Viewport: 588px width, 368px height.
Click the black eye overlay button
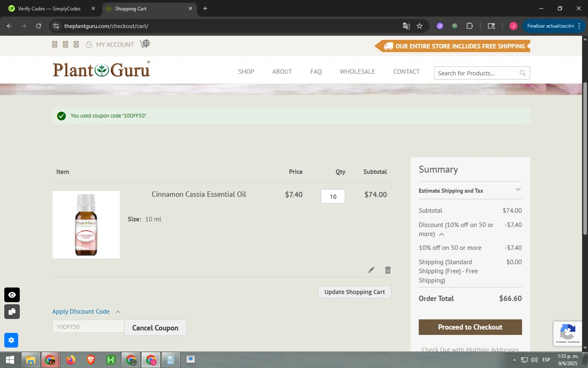tap(12, 295)
